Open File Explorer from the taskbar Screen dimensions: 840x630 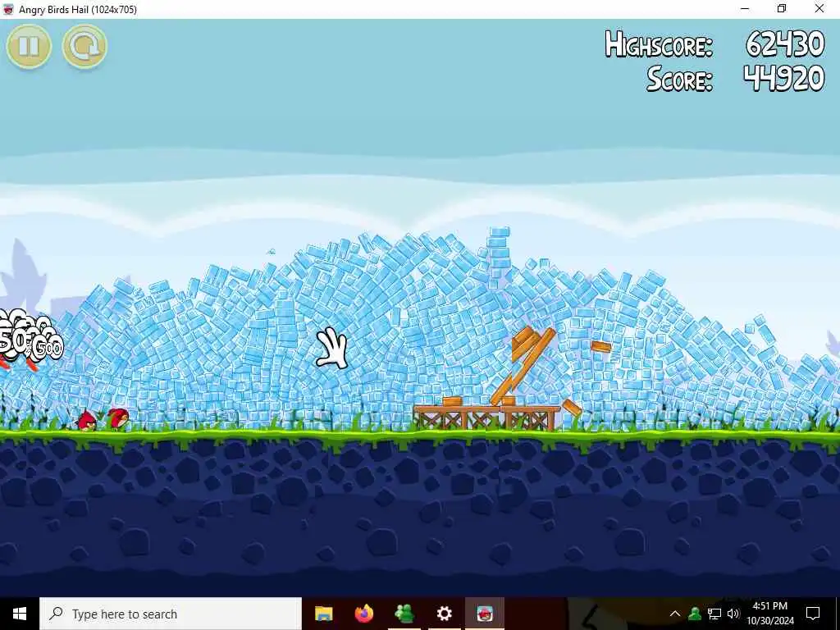pos(323,614)
